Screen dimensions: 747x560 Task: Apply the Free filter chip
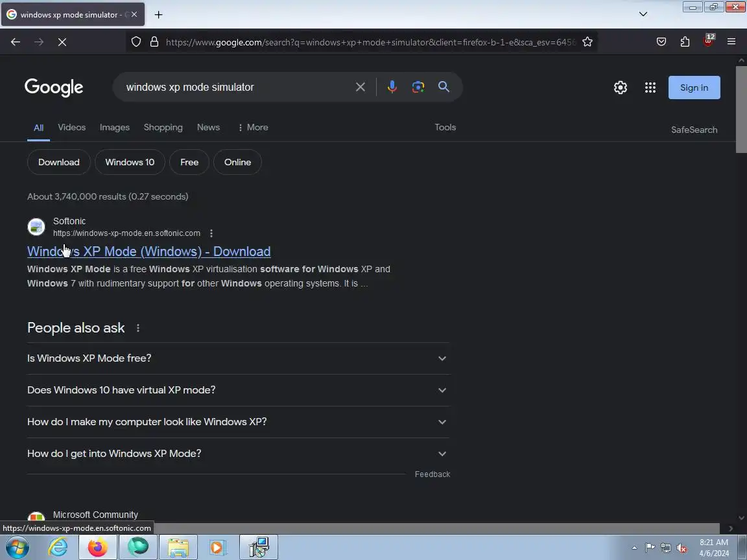[x=189, y=162]
